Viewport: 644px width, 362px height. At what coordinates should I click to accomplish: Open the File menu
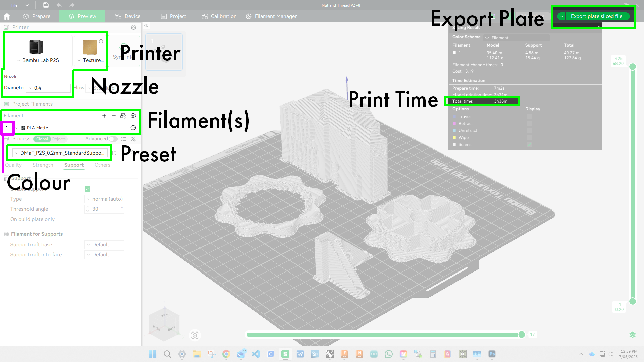coord(11,5)
